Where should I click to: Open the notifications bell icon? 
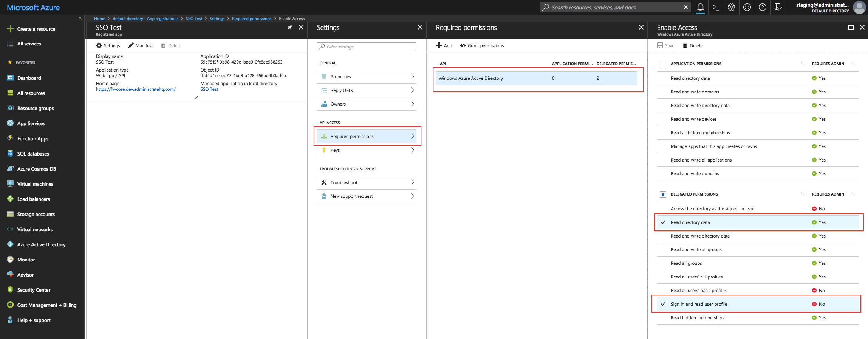click(700, 7)
